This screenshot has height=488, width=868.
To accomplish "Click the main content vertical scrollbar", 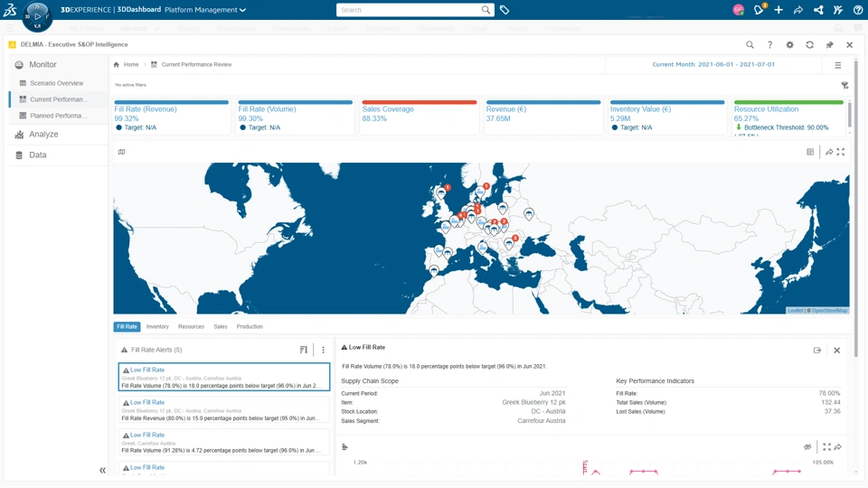I will (856, 208).
